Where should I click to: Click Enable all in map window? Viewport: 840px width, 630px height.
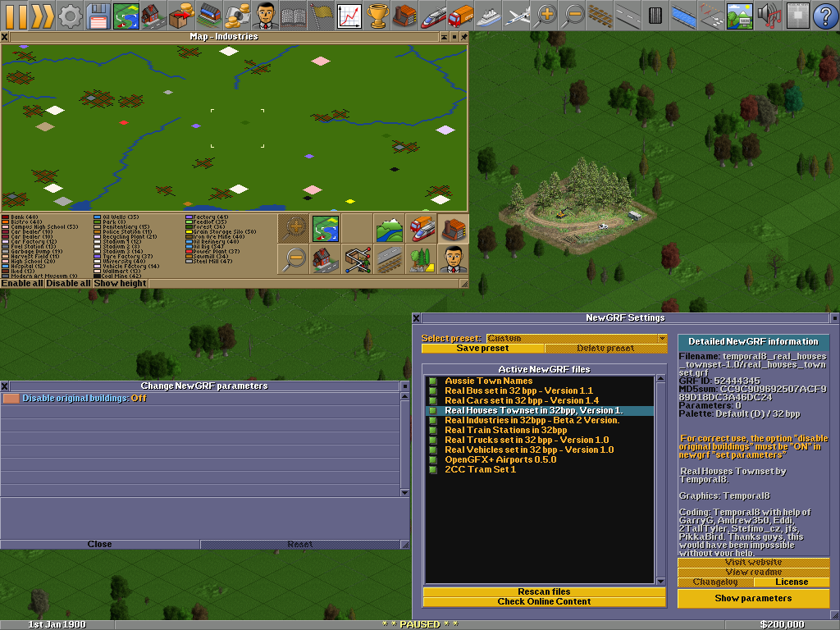tap(22, 283)
